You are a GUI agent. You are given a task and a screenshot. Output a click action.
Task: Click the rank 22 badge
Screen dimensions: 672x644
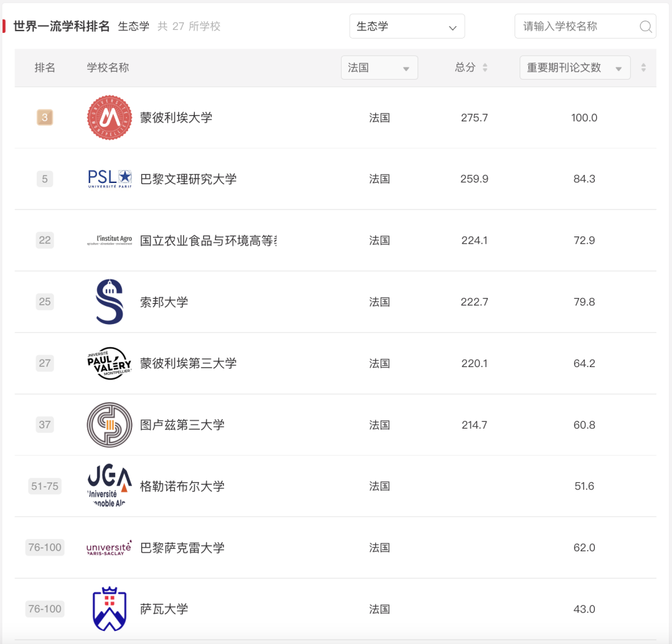tap(45, 240)
